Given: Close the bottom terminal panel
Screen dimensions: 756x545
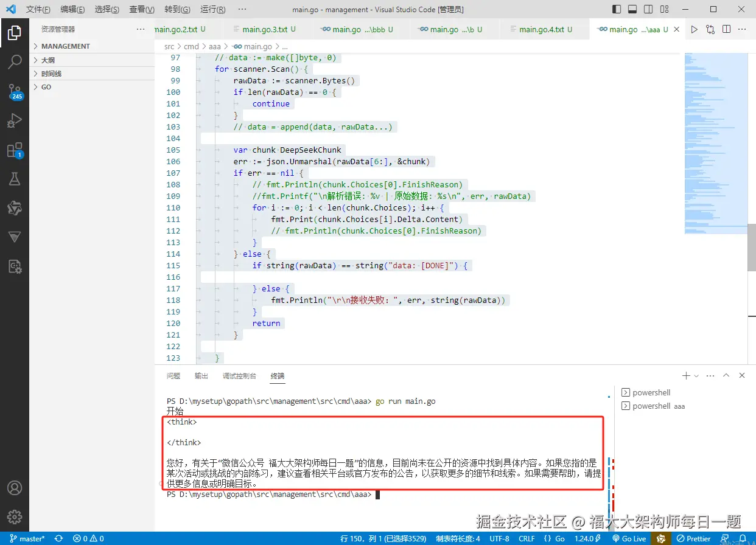Looking at the screenshot, I should tap(742, 376).
